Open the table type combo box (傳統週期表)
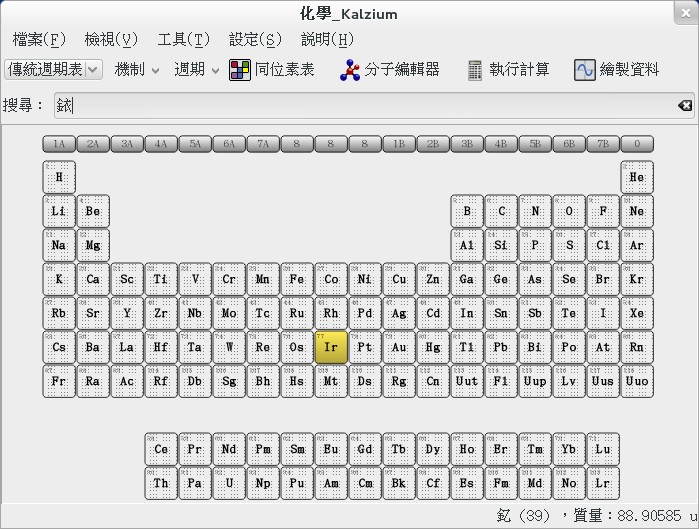The width and height of the screenshot is (699, 529). pos(53,70)
